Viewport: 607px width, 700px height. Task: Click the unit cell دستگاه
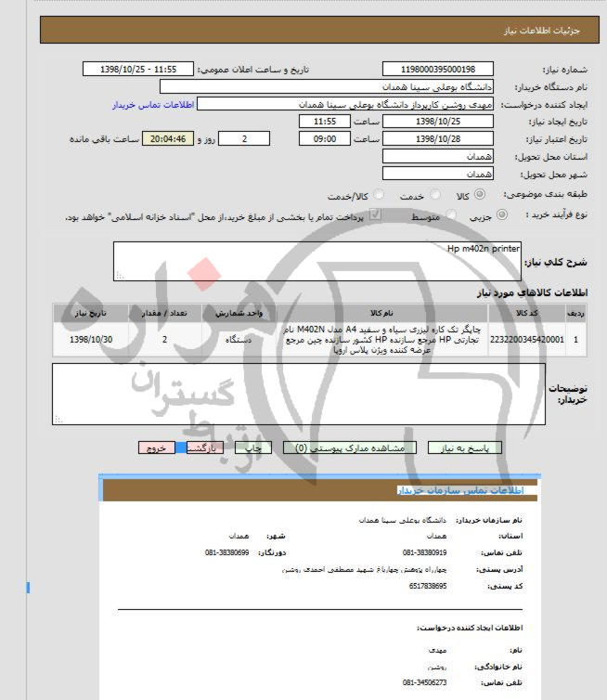(239, 340)
